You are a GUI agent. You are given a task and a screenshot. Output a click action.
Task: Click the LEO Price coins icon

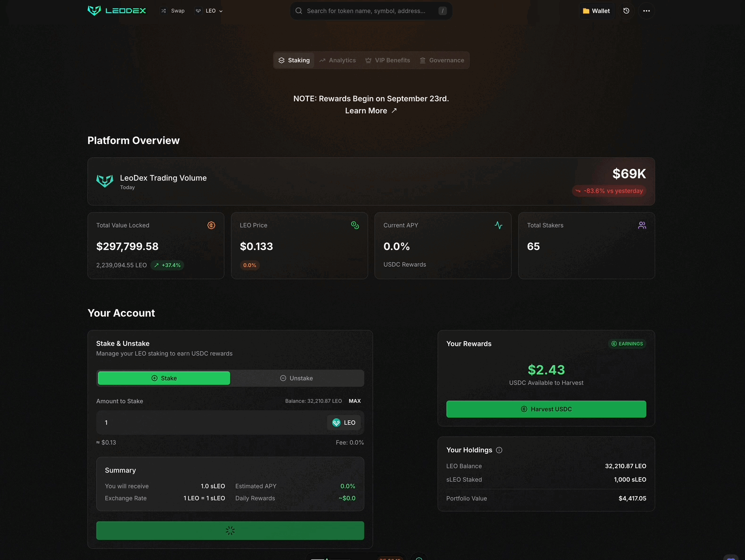tap(355, 225)
